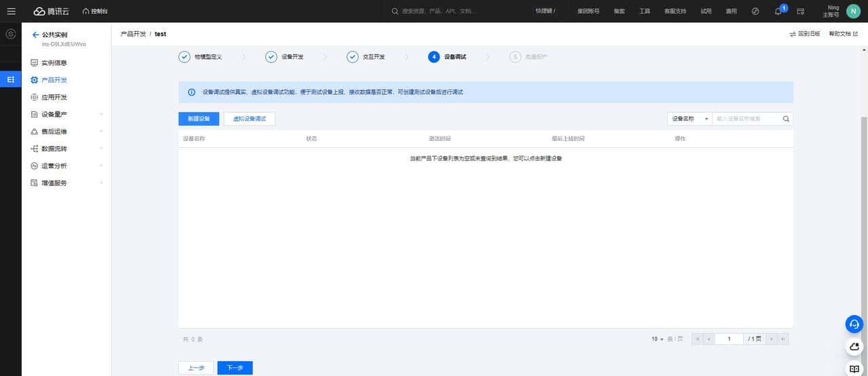Click the 上一步 button
The width and height of the screenshot is (868, 376).
coord(196,368)
